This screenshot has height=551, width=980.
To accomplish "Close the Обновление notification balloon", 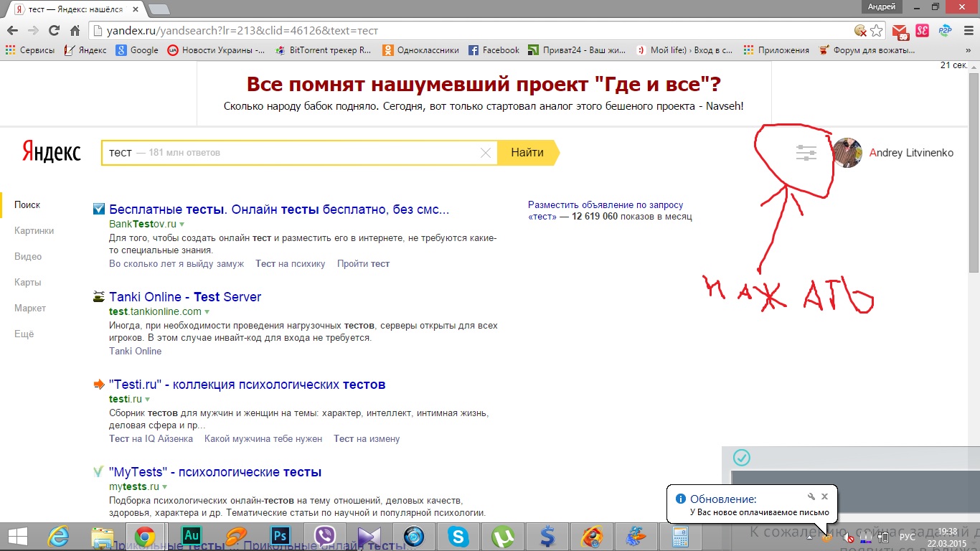I will (824, 496).
